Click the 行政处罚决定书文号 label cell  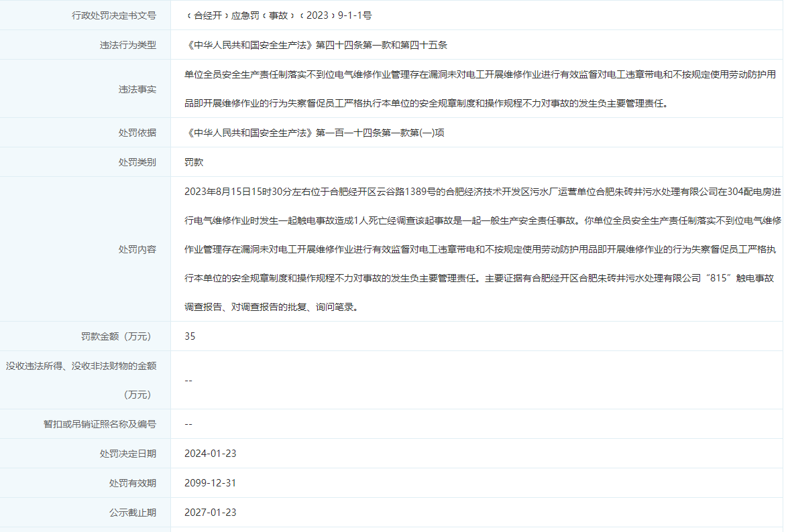point(85,15)
